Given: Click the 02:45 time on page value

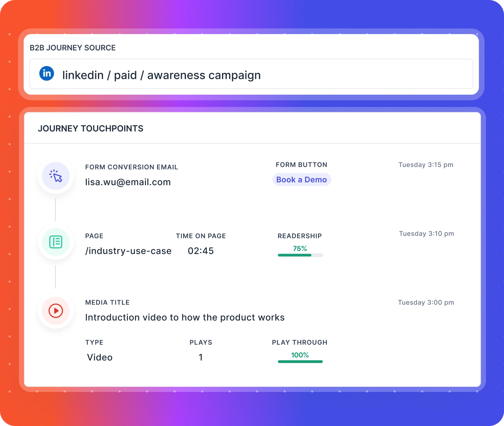Looking at the screenshot, I should pyautogui.click(x=201, y=251).
